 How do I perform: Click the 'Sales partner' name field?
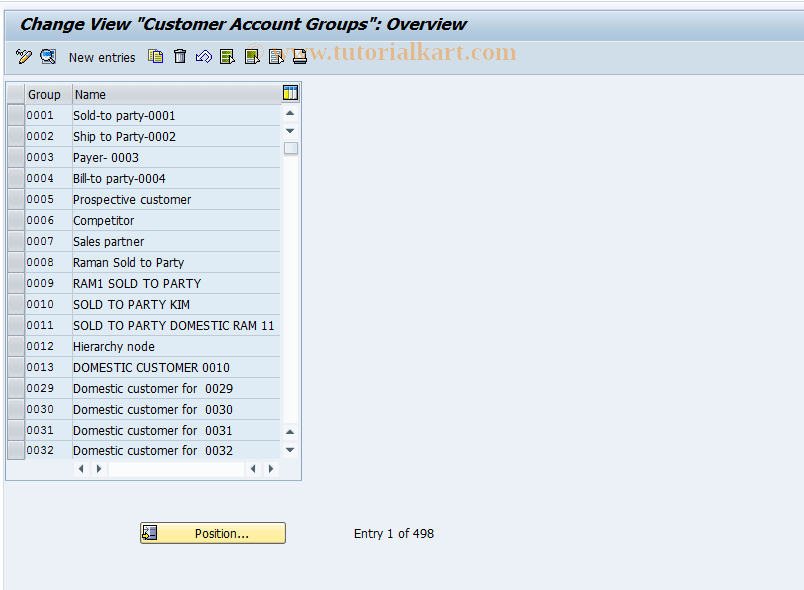176,241
